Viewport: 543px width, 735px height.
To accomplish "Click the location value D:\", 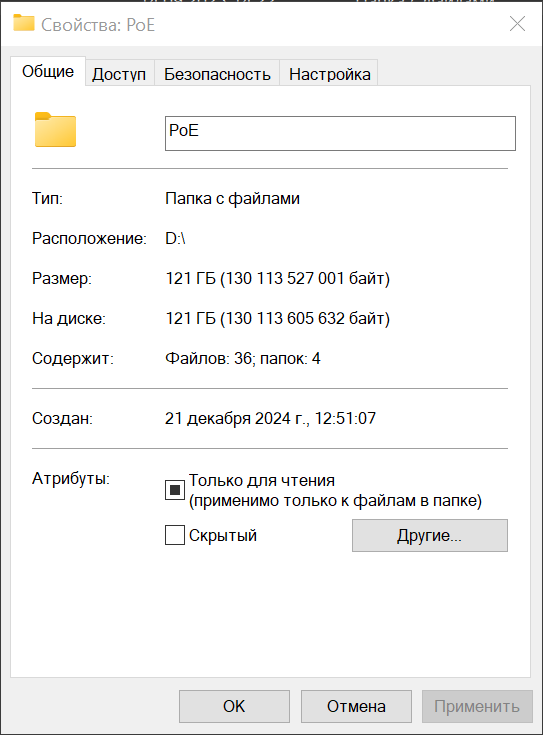I will click(x=175, y=238).
